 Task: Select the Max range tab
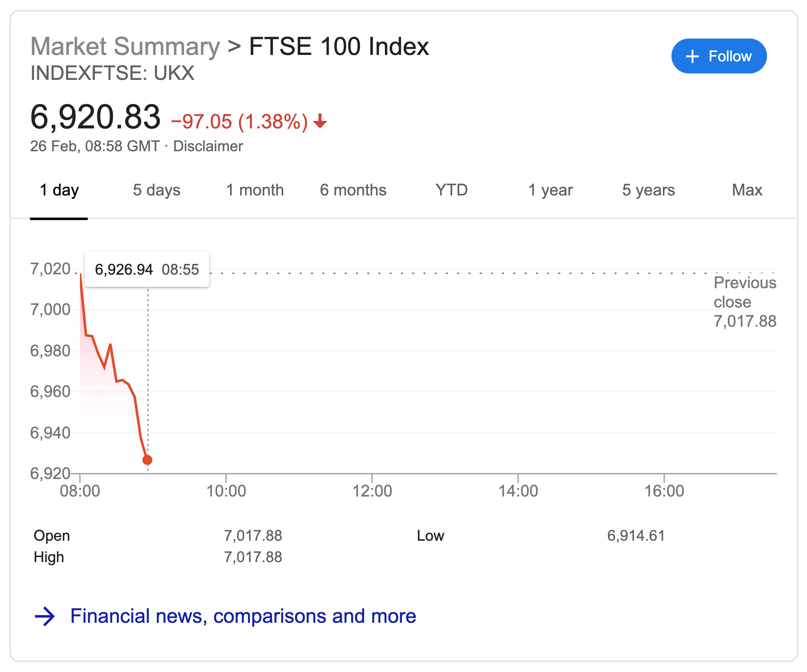tap(747, 190)
